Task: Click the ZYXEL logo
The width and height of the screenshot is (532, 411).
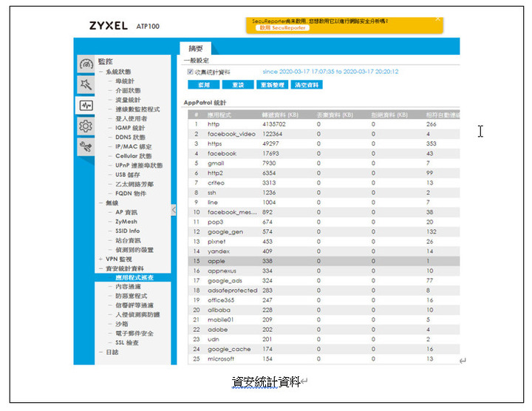Action: coord(108,26)
